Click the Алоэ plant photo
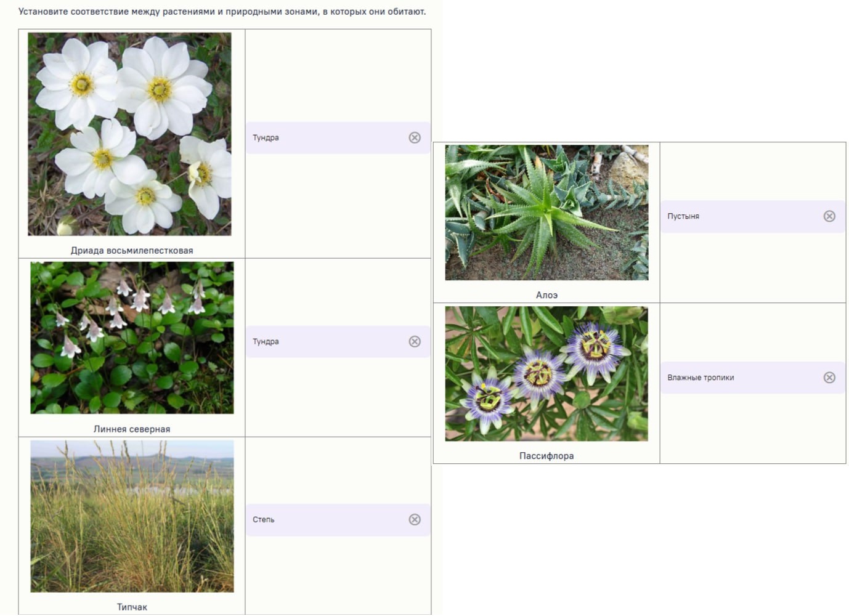This screenshot has height=616, width=849. 546,213
